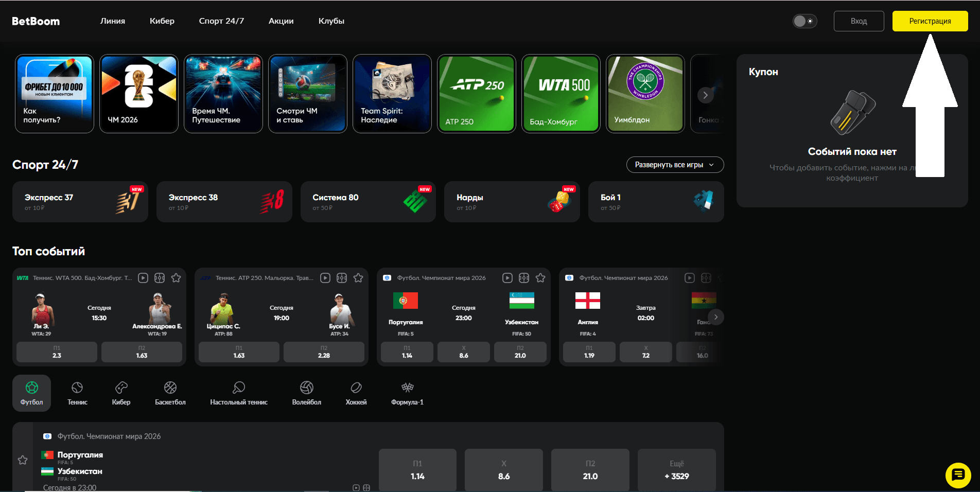Favorite the Португалия vs Узбекистан top event card
Screen dimensions: 980x492
pyautogui.click(x=540, y=278)
